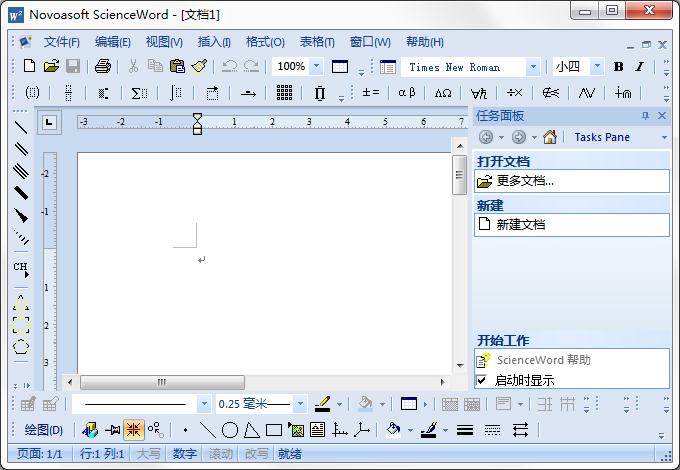Click 新建文档 to create a new document

[520, 225]
